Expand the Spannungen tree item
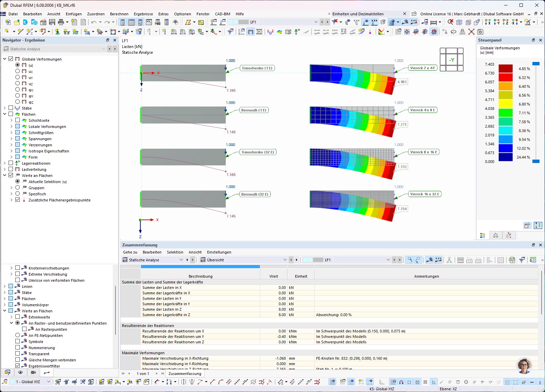The height and width of the screenshot is (392, 545). pyautogui.click(x=11, y=138)
